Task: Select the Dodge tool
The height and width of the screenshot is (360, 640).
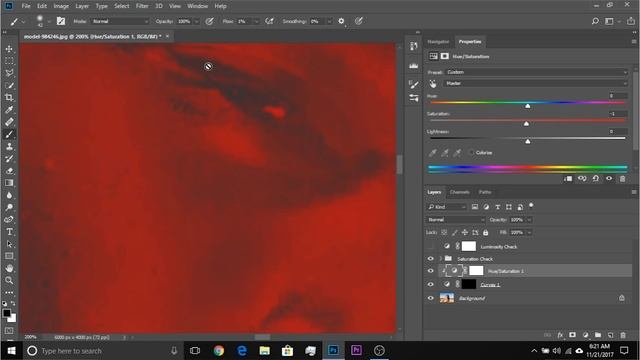Action: coord(9,207)
